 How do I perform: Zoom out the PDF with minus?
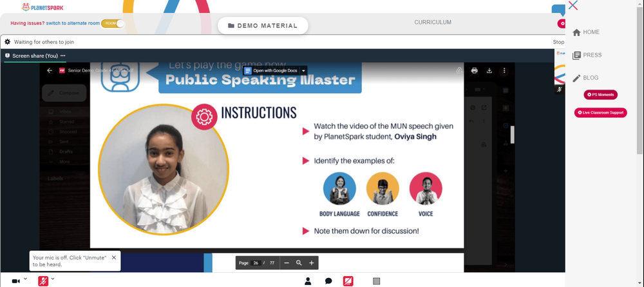(287, 262)
